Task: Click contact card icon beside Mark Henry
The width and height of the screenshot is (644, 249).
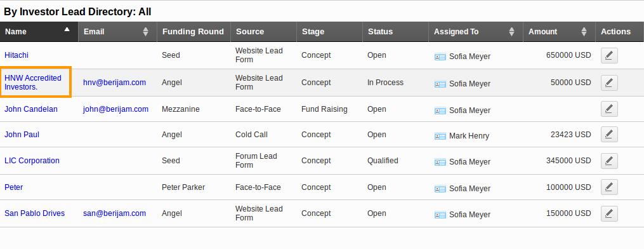Action: coord(440,136)
